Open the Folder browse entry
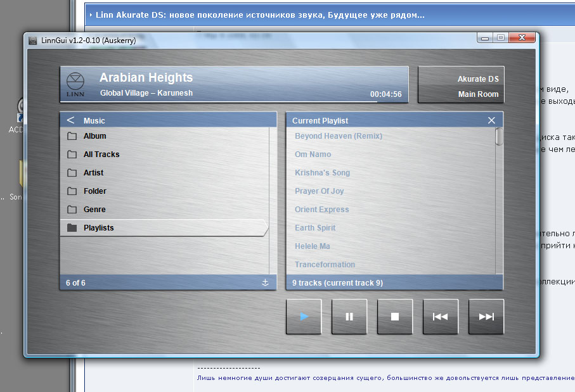The width and height of the screenshot is (575, 392). [164, 191]
